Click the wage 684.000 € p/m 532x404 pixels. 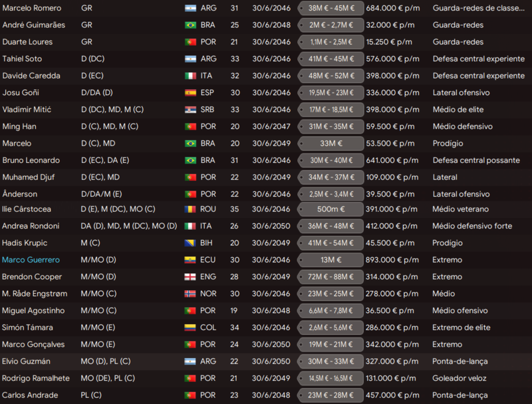(393, 8)
